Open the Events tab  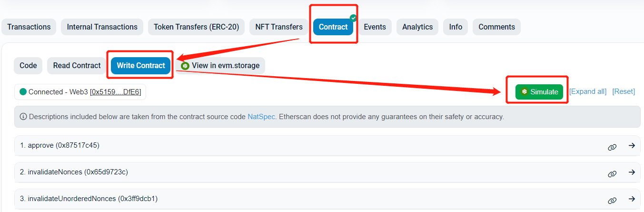tap(375, 27)
